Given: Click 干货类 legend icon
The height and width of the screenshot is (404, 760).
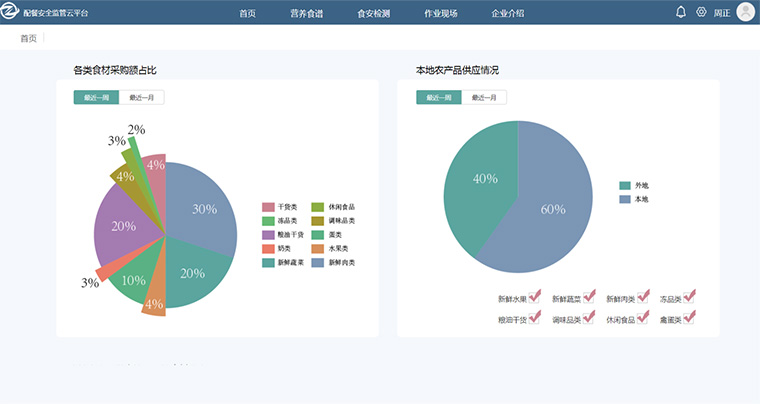Looking at the screenshot, I should click(268, 206).
